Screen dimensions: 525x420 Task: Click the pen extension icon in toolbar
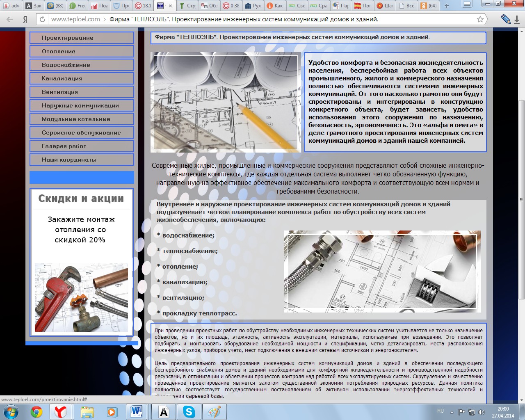point(506,19)
